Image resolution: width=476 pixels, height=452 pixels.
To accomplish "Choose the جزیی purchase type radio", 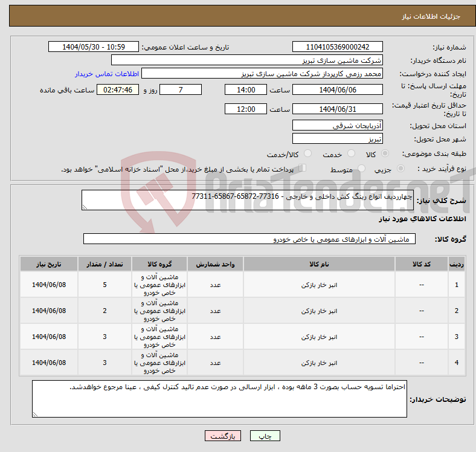I will click(x=400, y=168).
